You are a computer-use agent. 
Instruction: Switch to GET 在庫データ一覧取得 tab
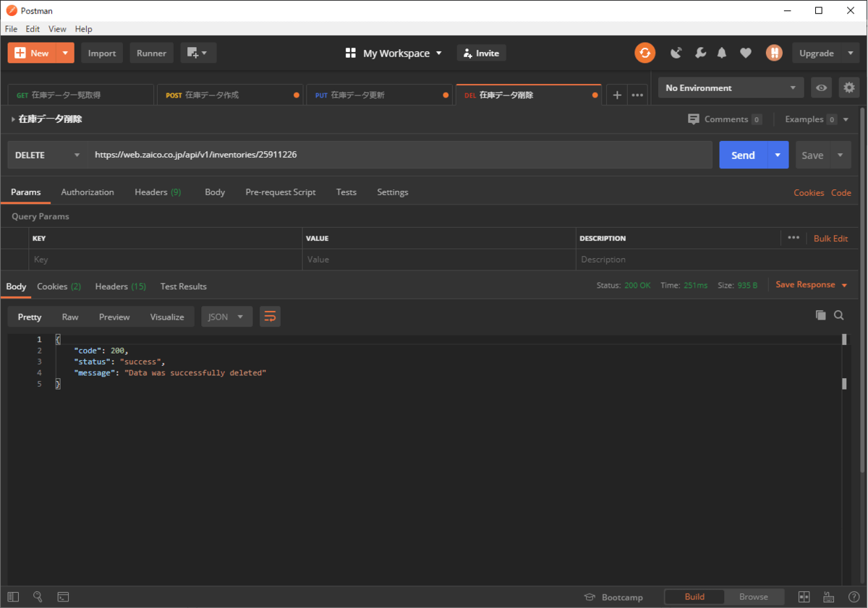81,95
